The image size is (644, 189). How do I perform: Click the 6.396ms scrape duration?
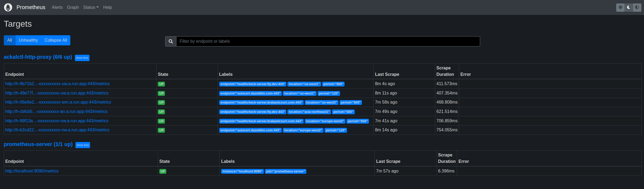click(x=446, y=171)
